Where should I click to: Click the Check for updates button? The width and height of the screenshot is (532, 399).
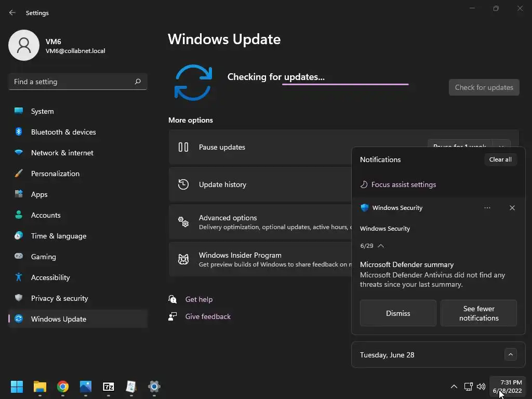click(484, 87)
